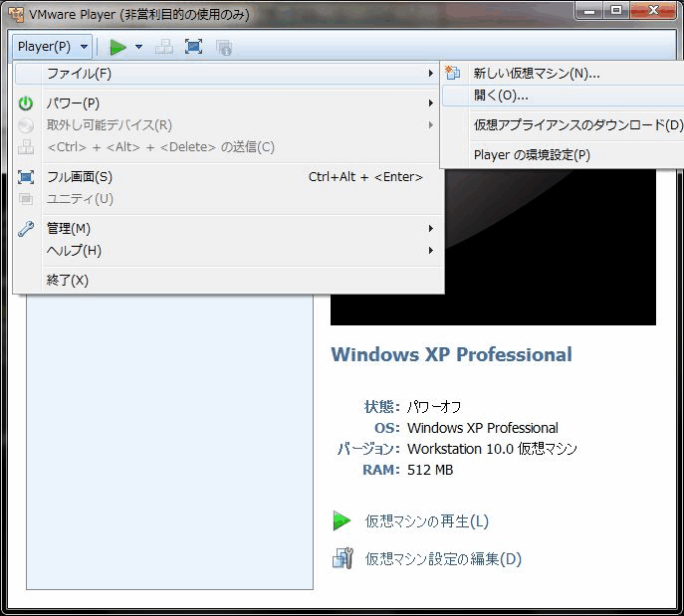
Task: Click the green play icon beside 仮想マシンの再生
Action: 342,520
